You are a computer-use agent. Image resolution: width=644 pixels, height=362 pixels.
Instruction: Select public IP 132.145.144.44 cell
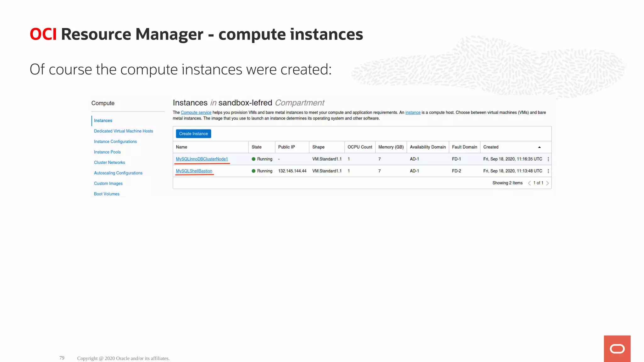point(292,171)
